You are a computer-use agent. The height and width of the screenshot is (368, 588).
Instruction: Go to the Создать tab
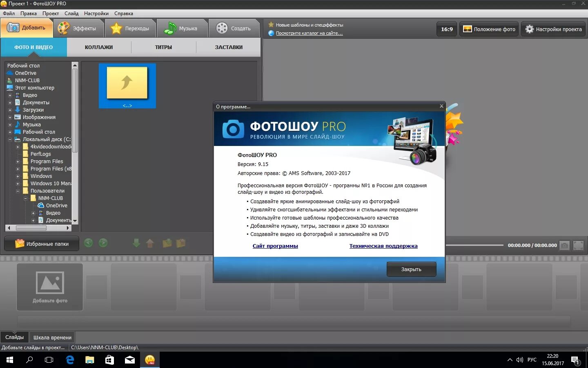(x=234, y=28)
